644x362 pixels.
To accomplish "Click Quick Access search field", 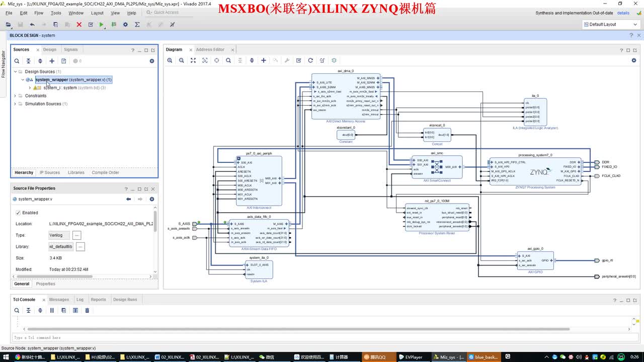I will [x=170, y=13].
